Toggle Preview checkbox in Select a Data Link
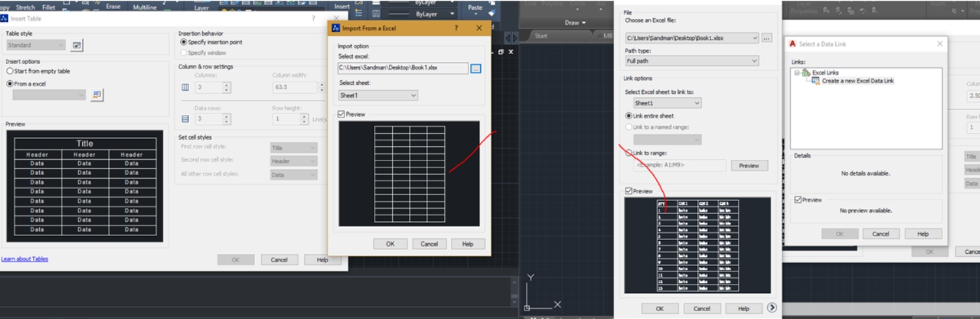Viewport: 980px width, 319px height. click(798, 200)
